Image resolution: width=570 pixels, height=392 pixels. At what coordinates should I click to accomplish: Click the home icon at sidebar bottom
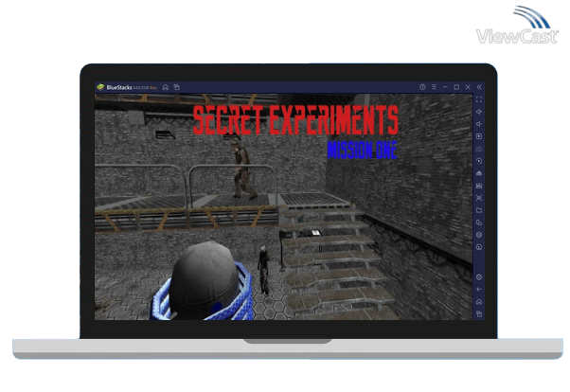click(479, 302)
